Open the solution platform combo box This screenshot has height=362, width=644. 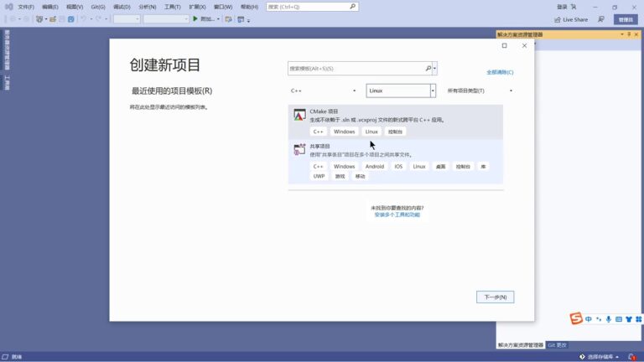coord(166,19)
